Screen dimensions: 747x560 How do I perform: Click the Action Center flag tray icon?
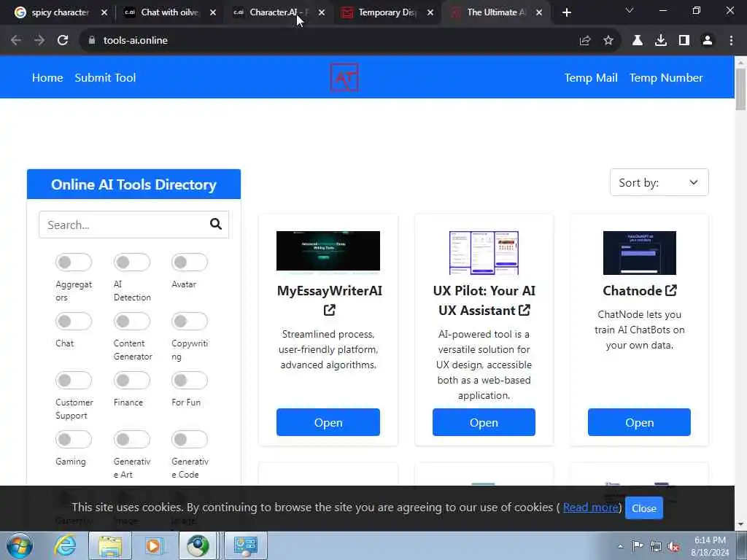click(638, 546)
